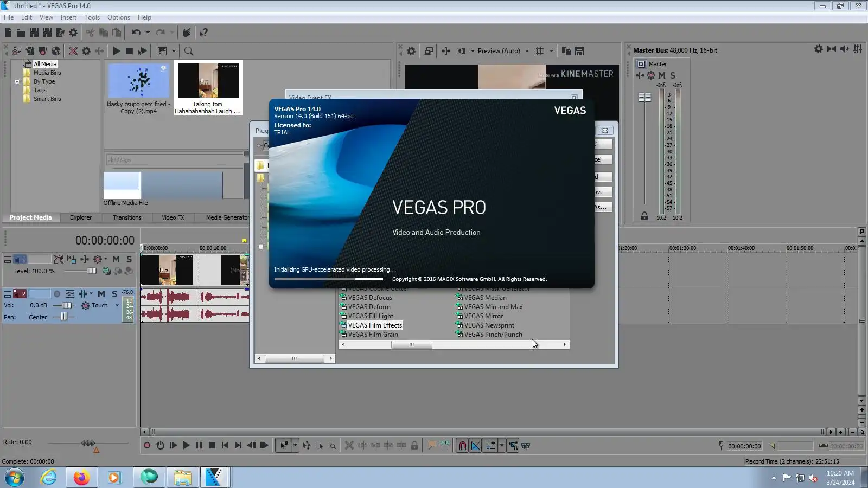Insert a marker with the flag icon
868x488 pixels.
click(x=432, y=446)
